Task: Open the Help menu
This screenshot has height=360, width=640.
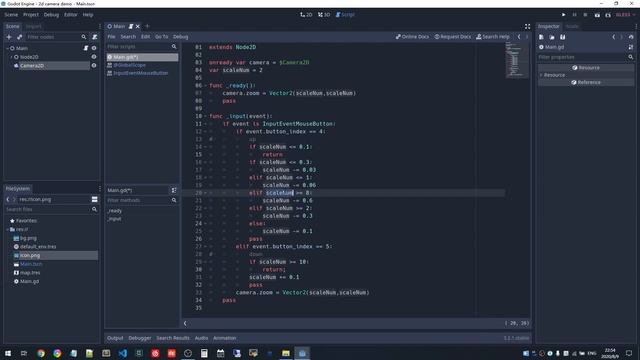Action: click(x=88, y=15)
